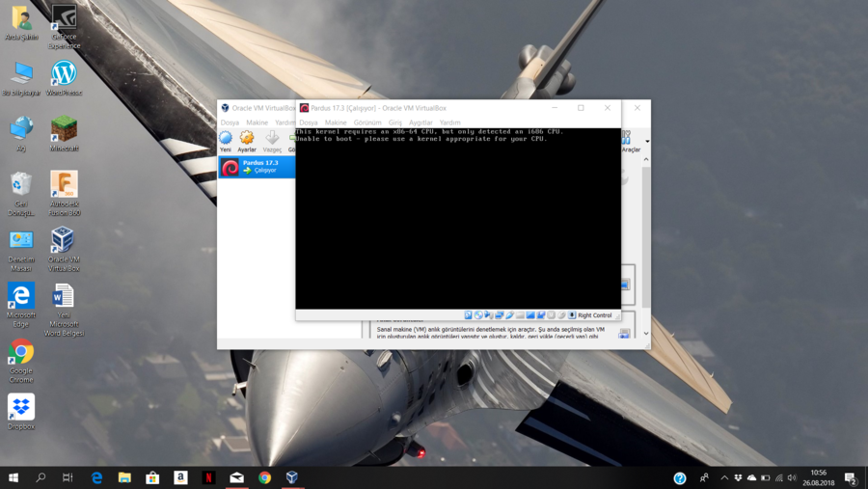Screen dimensions: 868x489
Task: Open Microsoft Edge desktop shortcut
Action: tap(21, 305)
